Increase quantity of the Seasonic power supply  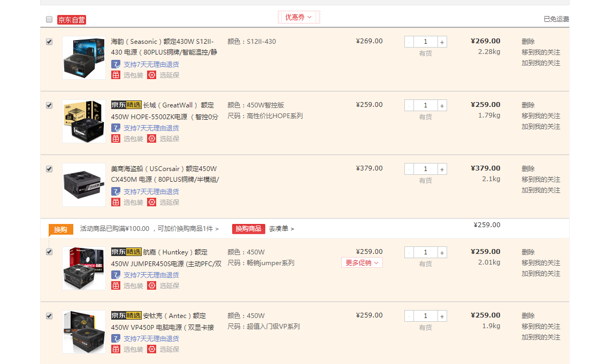[442, 42]
